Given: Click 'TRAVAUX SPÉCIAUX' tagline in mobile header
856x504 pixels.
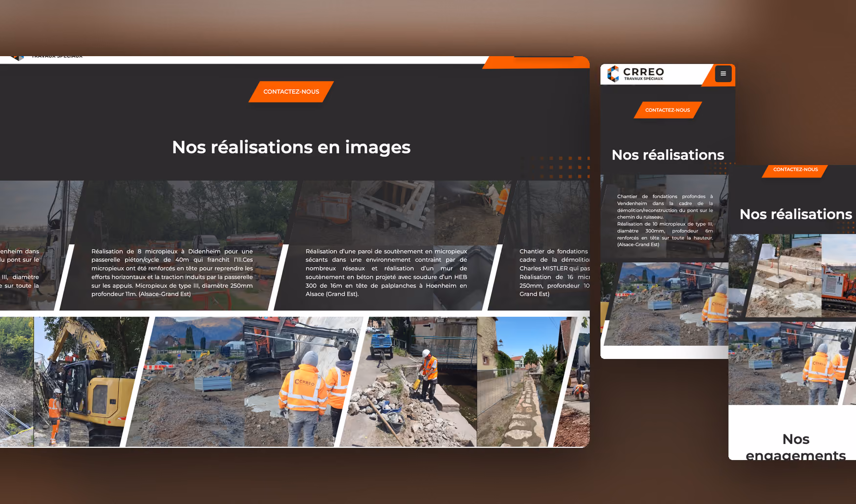Looking at the screenshot, I should tap(643, 79).
